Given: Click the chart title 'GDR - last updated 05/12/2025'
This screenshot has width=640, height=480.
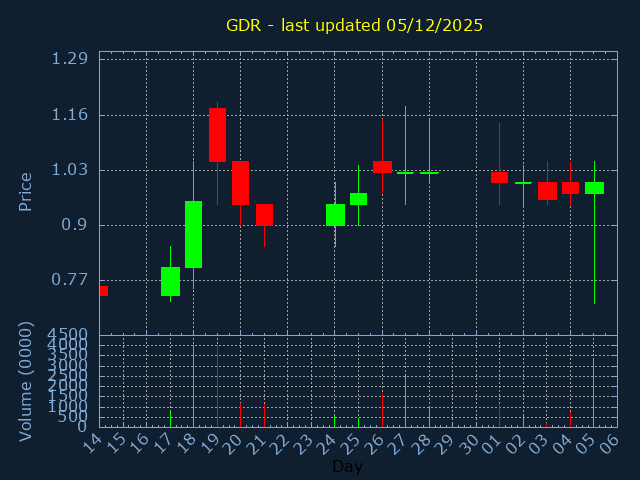Looking at the screenshot, I should 354,25.
